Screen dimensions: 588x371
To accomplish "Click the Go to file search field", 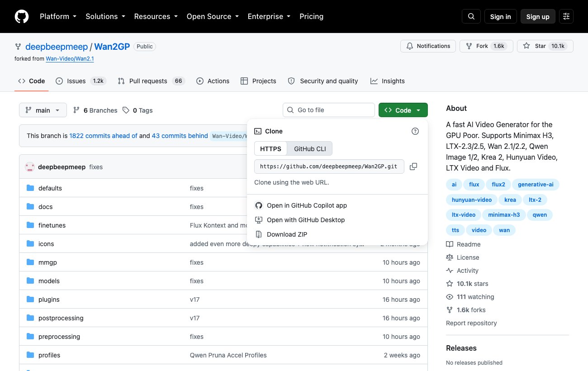I will 329,110.
